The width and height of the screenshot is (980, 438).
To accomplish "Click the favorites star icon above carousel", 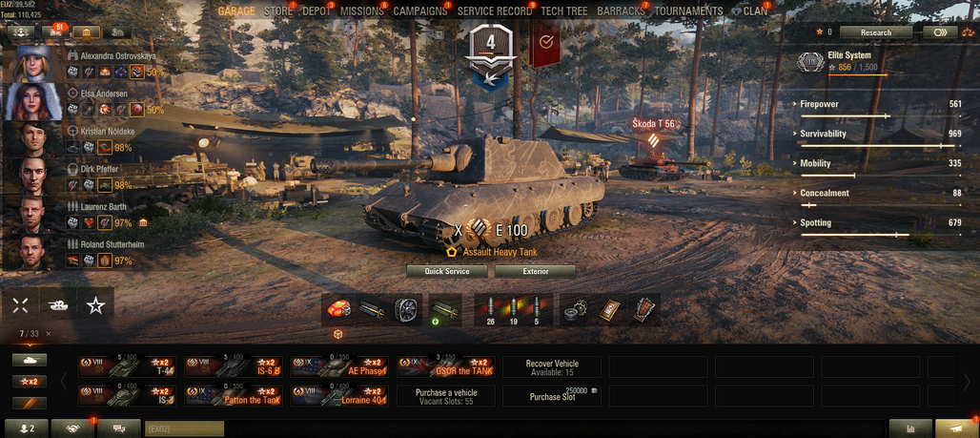I will point(95,305).
